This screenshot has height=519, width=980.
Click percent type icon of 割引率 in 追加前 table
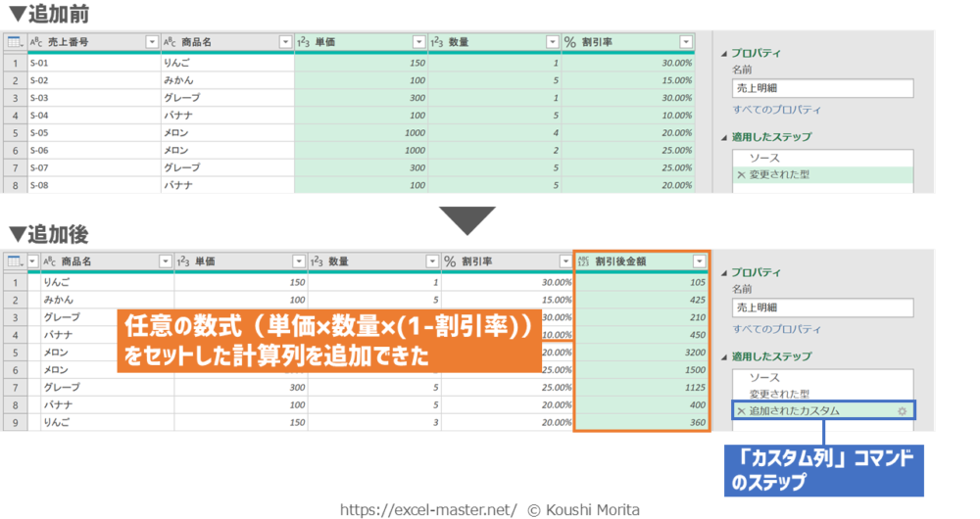570,42
